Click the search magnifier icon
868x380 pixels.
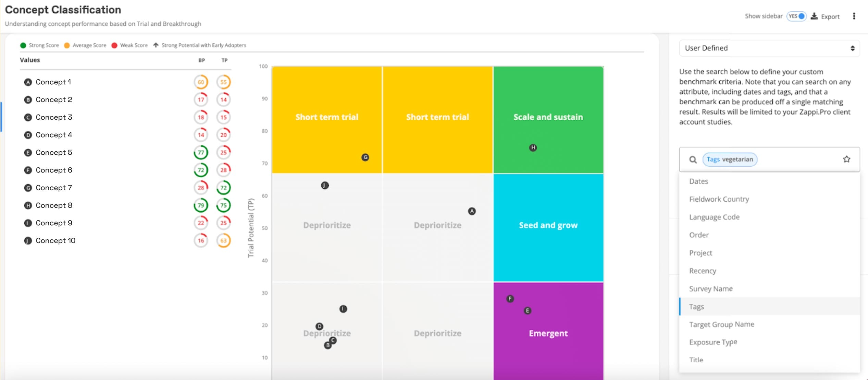(693, 159)
